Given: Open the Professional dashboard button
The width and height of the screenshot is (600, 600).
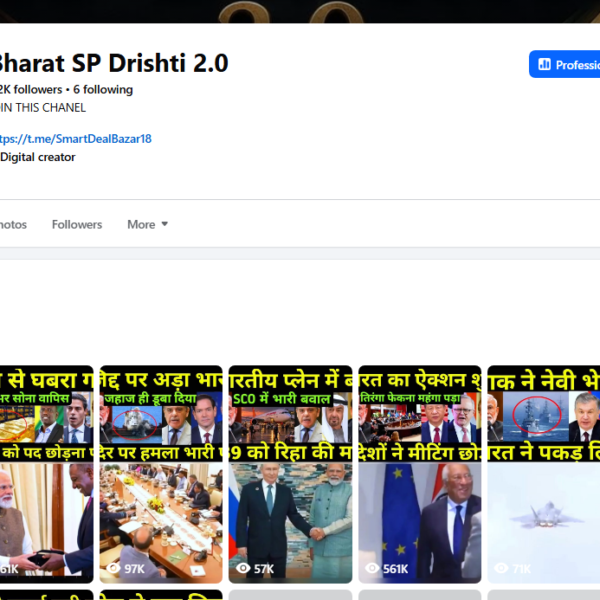Looking at the screenshot, I should click(x=564, y=64).
